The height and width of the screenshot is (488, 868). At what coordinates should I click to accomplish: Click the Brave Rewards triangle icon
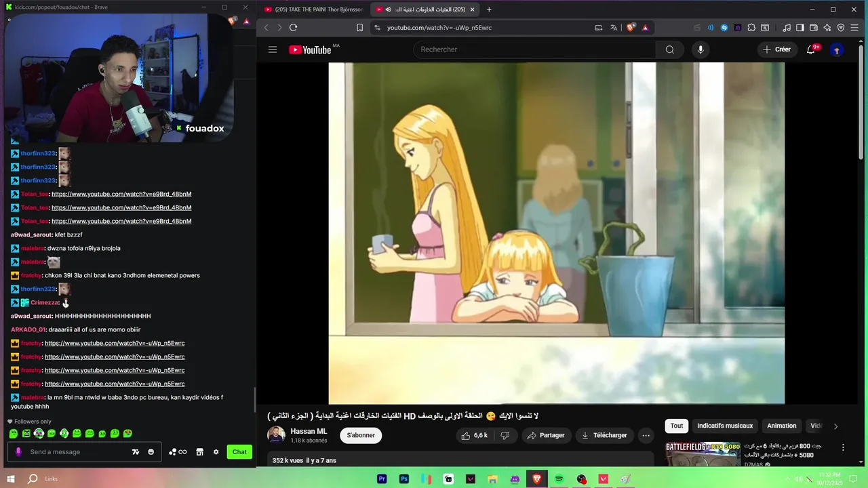(645, 28)
